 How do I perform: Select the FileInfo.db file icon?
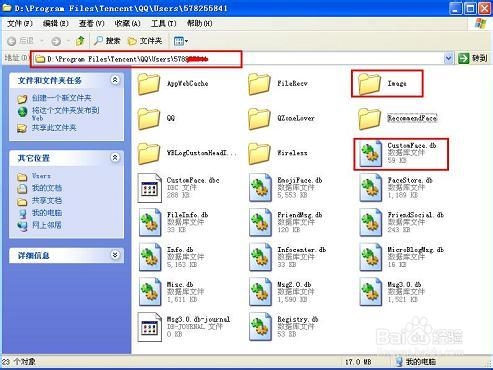pyautogui.click(x=150, y=223)
